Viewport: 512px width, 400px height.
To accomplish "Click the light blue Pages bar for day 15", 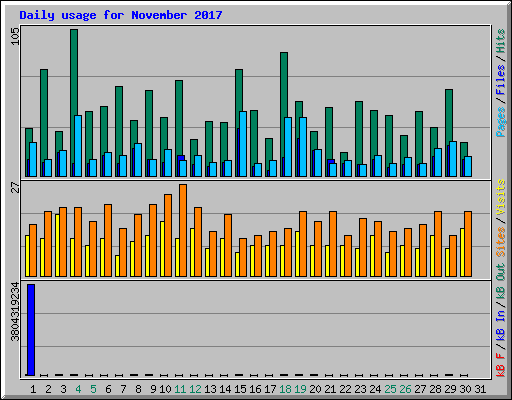I will point(243,144).
